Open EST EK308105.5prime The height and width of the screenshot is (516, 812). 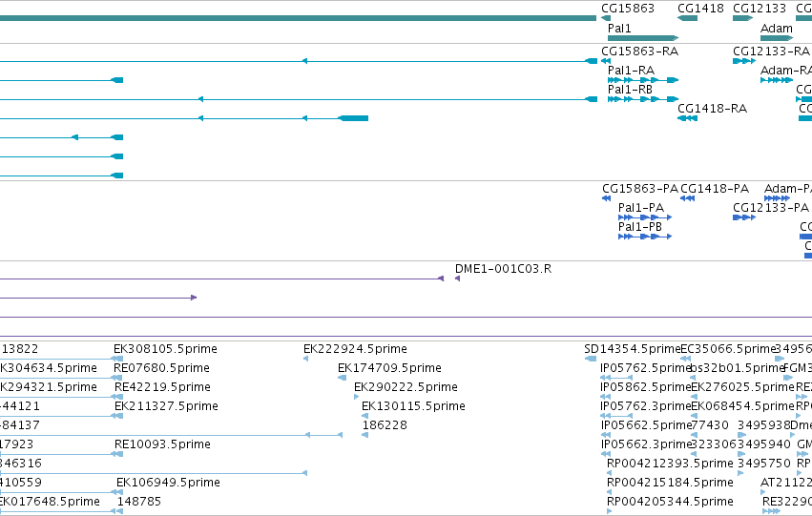[165, 349]
